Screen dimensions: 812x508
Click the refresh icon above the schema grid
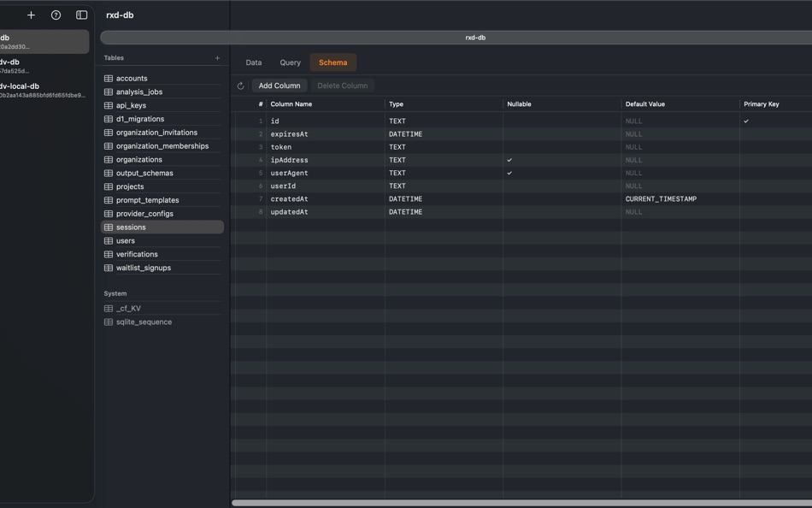pos(239,85)
